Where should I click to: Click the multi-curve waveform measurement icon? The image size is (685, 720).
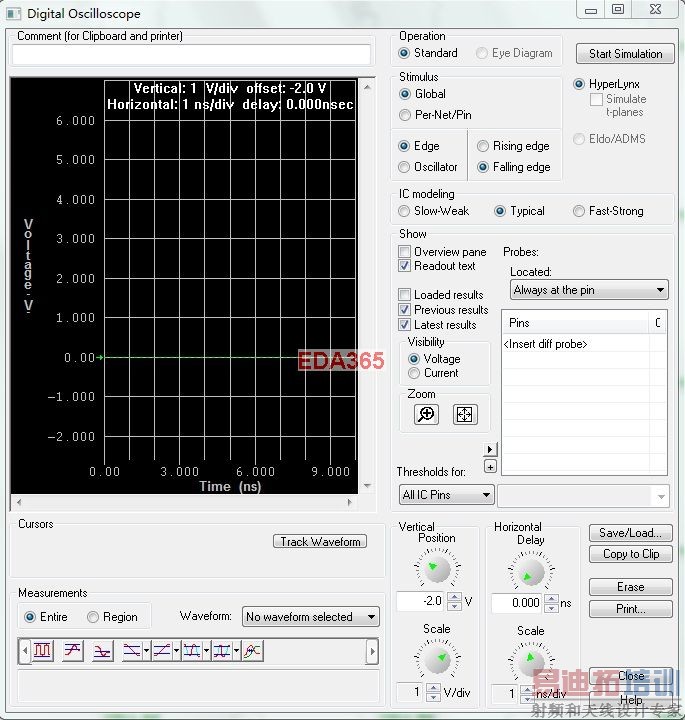253,650
